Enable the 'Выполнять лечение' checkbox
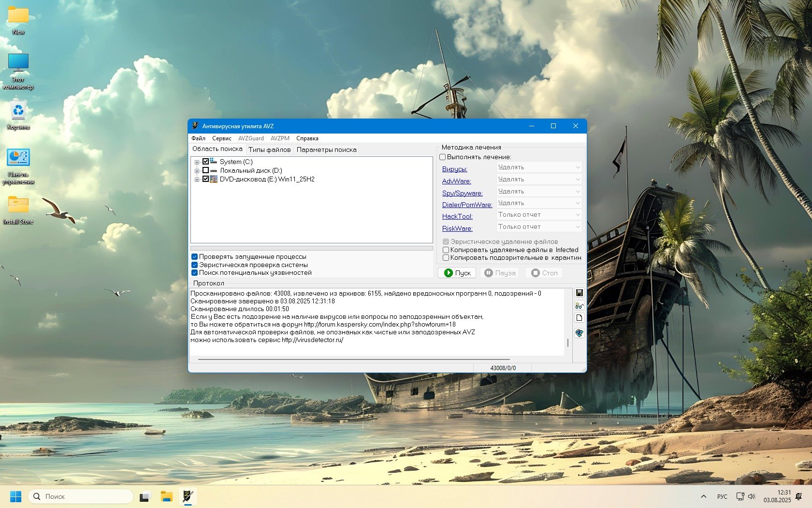The width and height of the screenshot is (812, 508). click(x=442, y=157)
